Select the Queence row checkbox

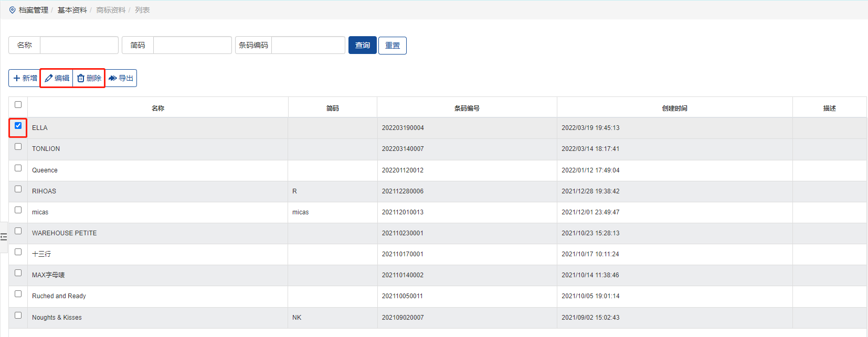point(18,168)
